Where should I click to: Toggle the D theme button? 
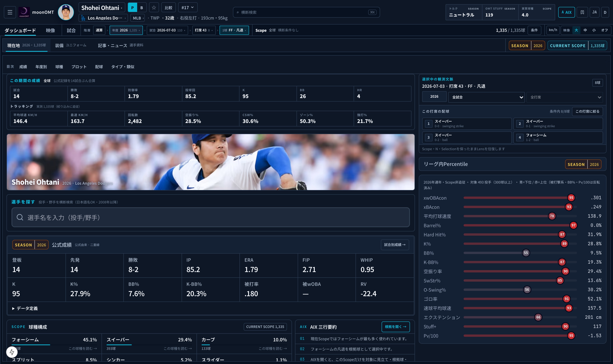pos(605,12)
